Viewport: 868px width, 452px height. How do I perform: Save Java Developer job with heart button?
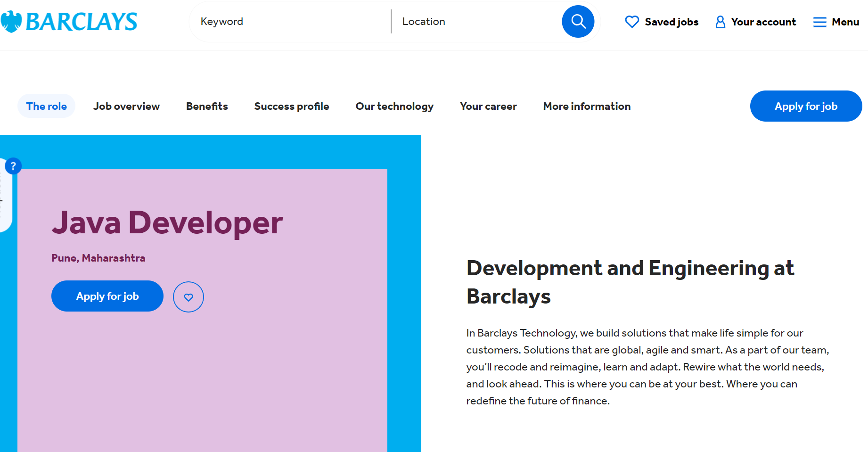coord(188,297)
